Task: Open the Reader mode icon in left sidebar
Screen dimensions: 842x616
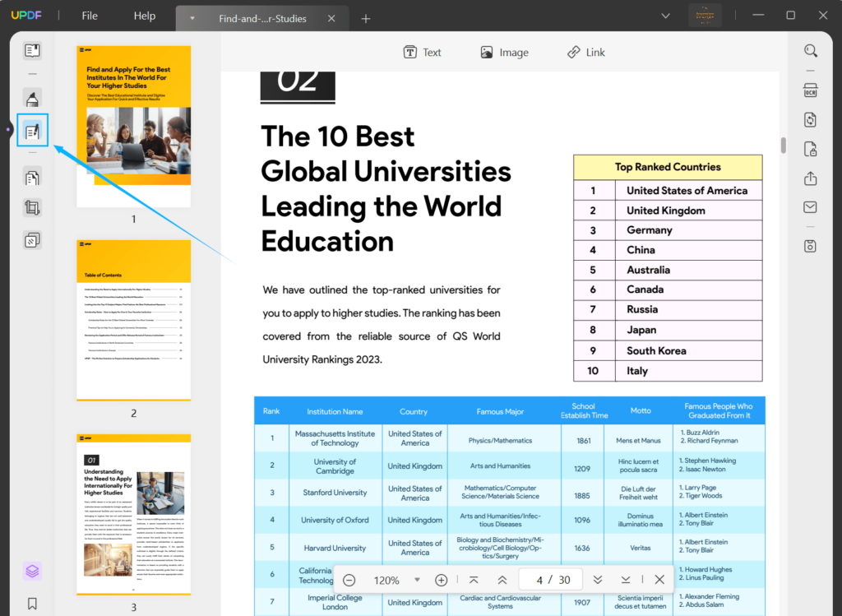Action: click(x=32, y=51)
